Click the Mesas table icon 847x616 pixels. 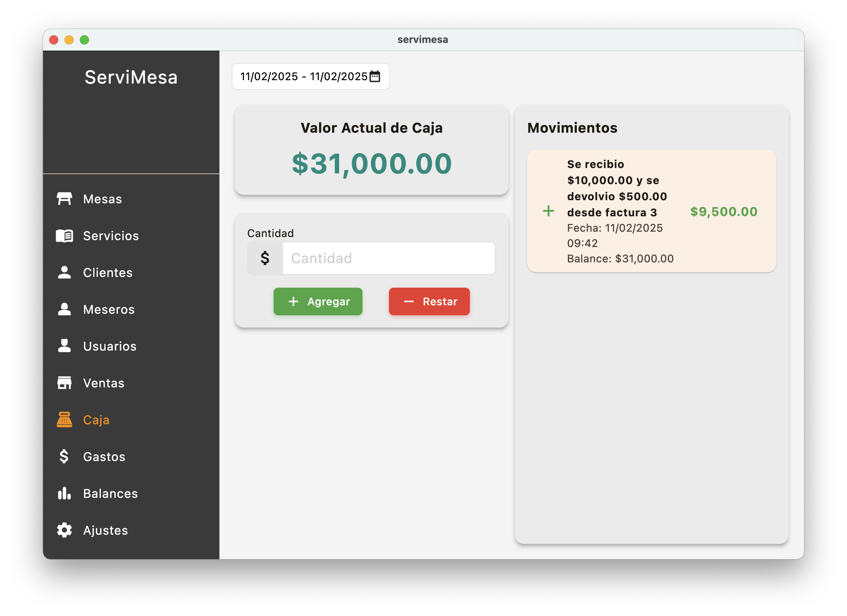pos(64,199)
